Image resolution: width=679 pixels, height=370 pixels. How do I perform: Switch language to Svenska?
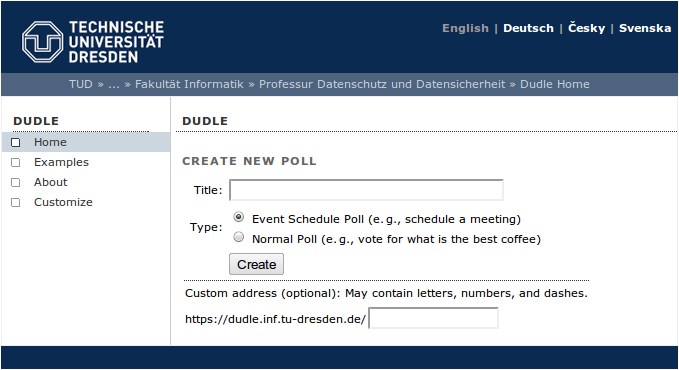click(x=645, y=28)
